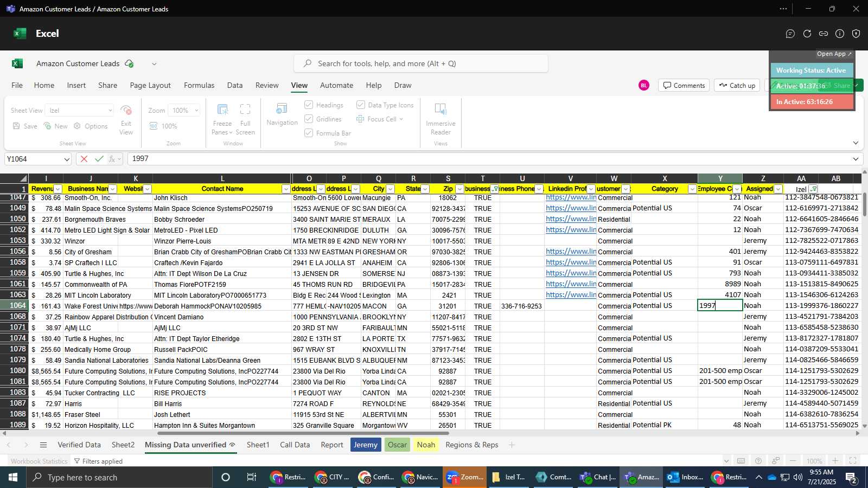Open sheet view Options
The image size is (868, 488).
(x=91, y=126)
